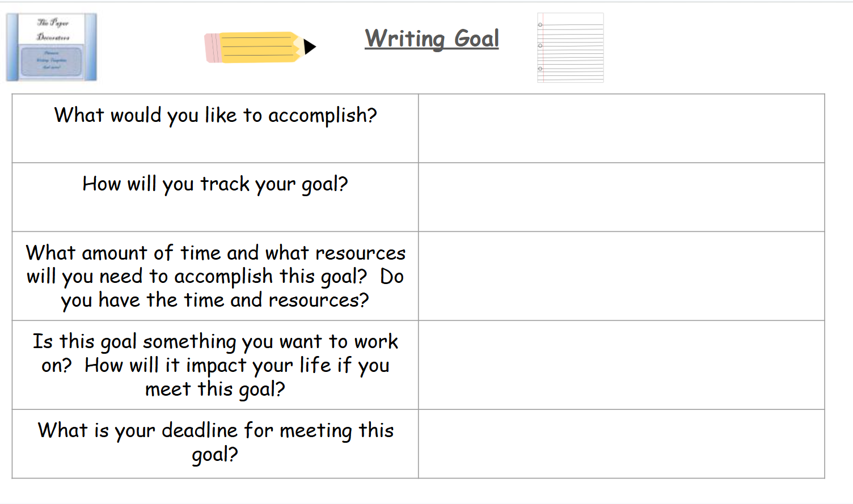
Task: Click the blue framed box inside the logo
Action: (x=51, y=61)
